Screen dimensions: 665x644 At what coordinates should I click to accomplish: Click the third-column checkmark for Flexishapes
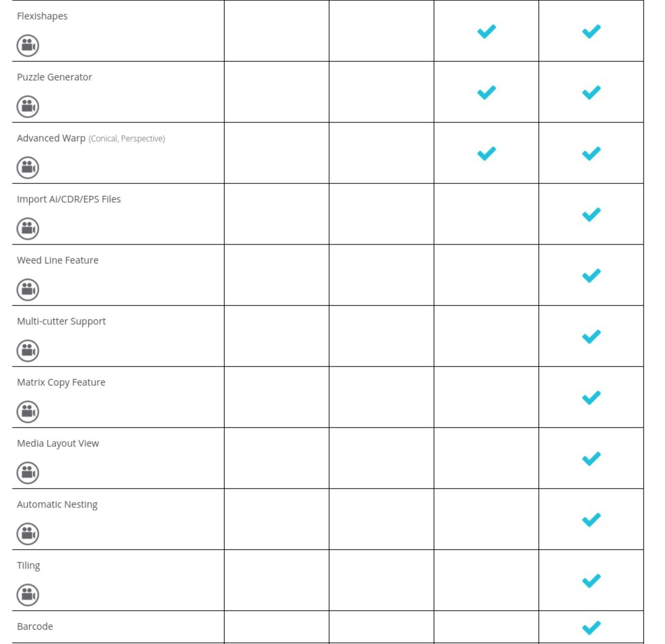[486, 32]
